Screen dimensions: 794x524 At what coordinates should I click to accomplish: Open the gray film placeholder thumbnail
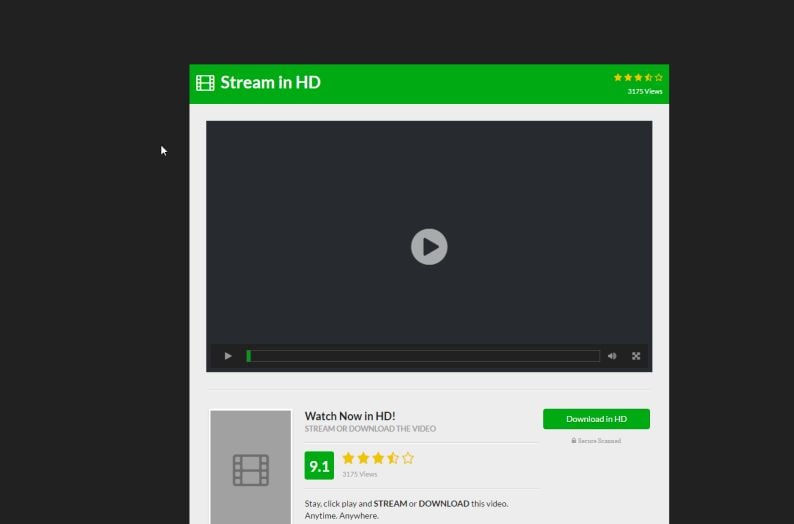pyautogui.click(x=251, y=467)
